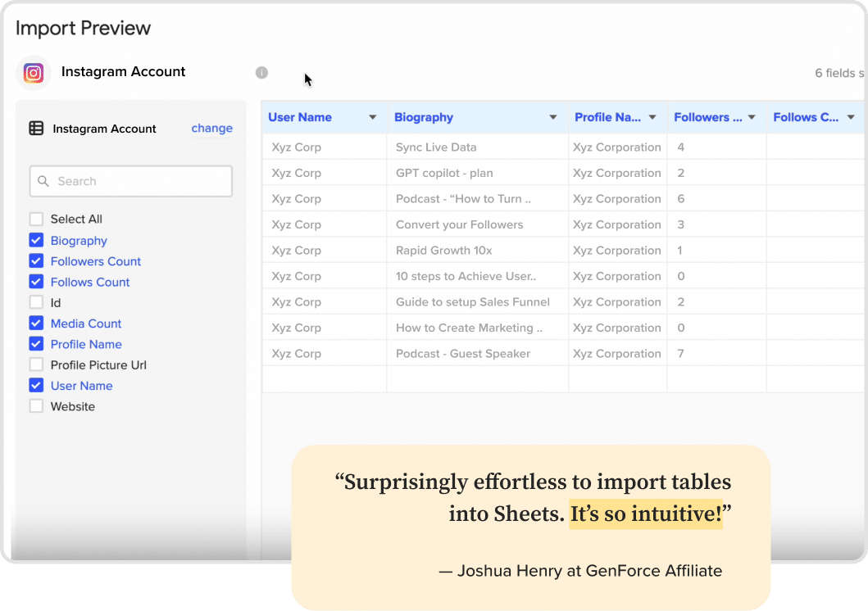Click the Biography field label in the list

pos(79,241)
